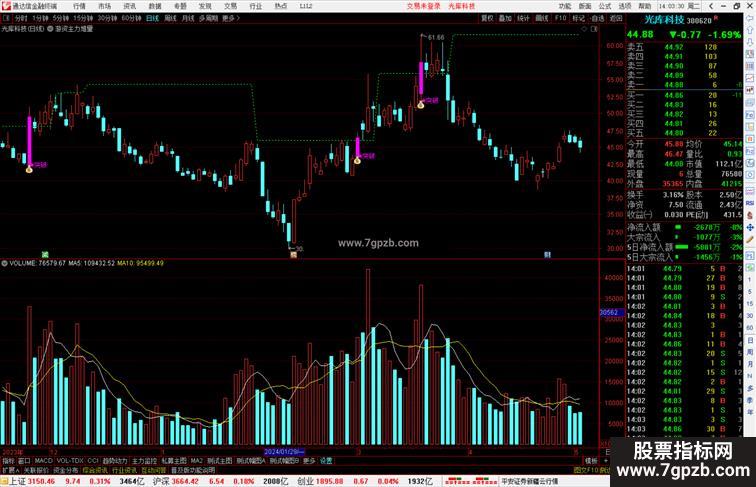Click the red RSI sidebar icon
Screen dimensions: 756x487
750,203
